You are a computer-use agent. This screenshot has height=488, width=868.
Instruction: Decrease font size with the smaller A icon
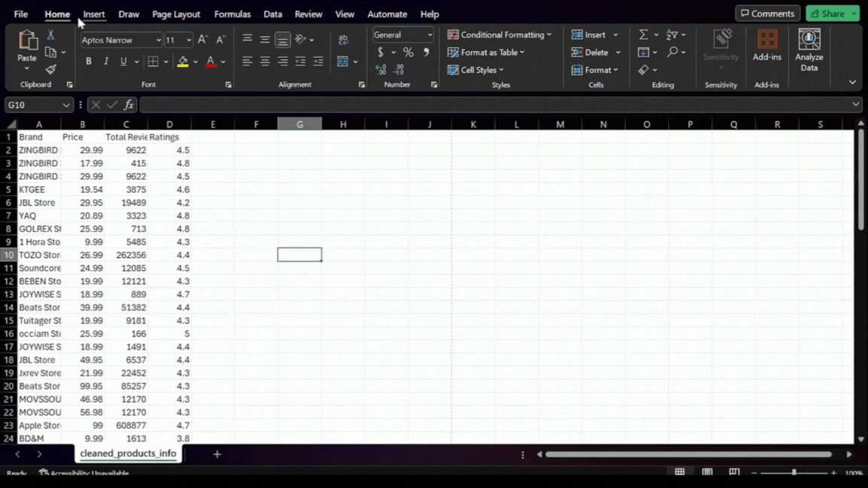[x=220, y=40]
